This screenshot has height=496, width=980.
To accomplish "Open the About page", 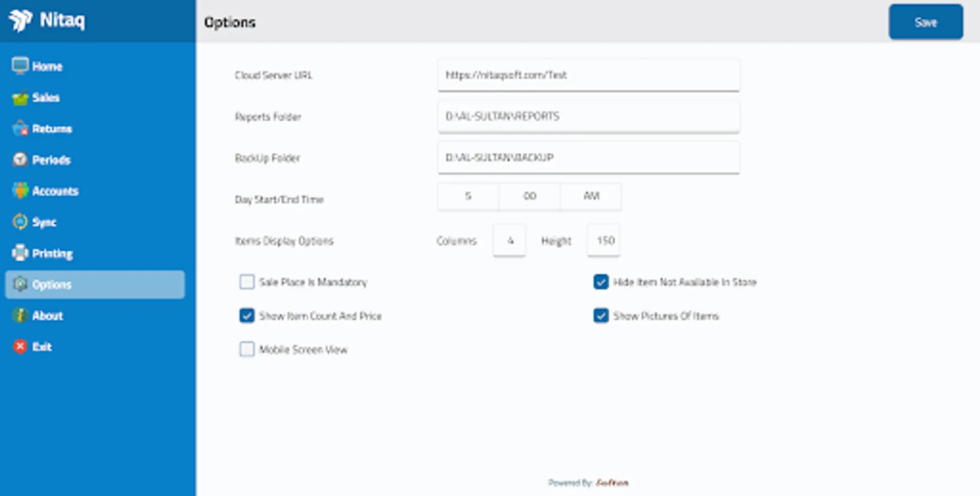I will click(47, 315).
